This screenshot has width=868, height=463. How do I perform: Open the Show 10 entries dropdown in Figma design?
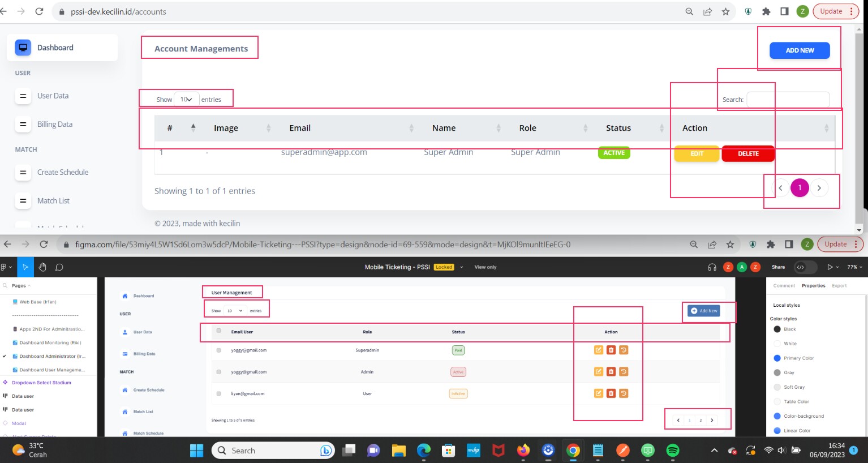pyautogui.click(x=235, y=311)
